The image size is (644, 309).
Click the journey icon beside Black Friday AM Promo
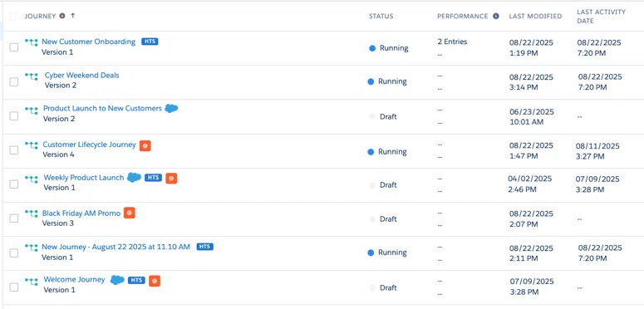point(32,213)
